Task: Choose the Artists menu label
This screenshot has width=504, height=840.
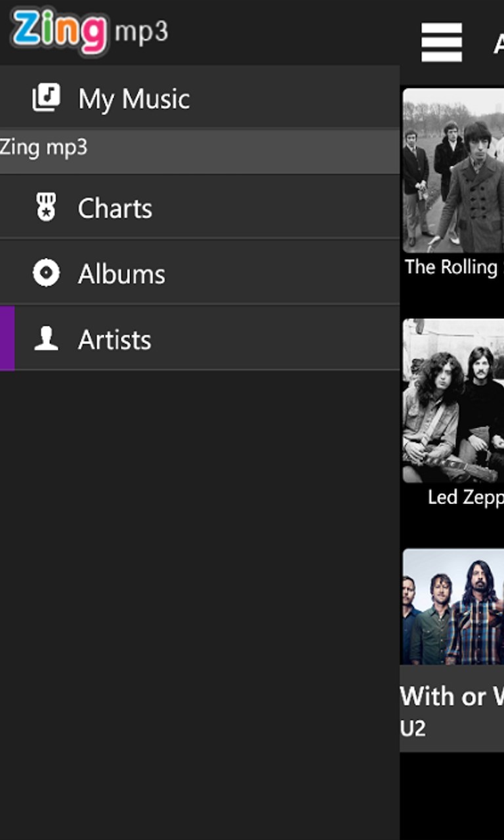Action: [114, 340]
